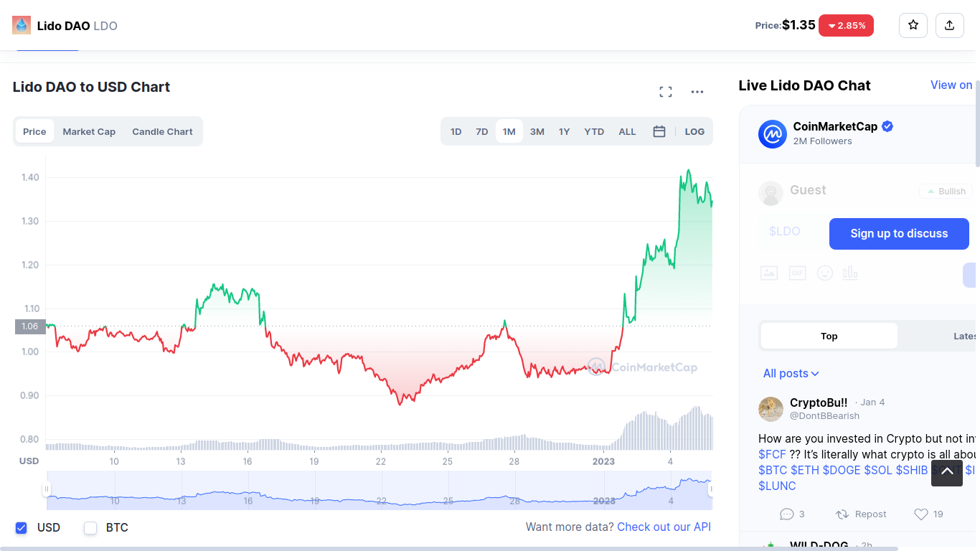Screen dimensions: 980x551
Task: Toggle LOG scale on chart
Action: 694,131
